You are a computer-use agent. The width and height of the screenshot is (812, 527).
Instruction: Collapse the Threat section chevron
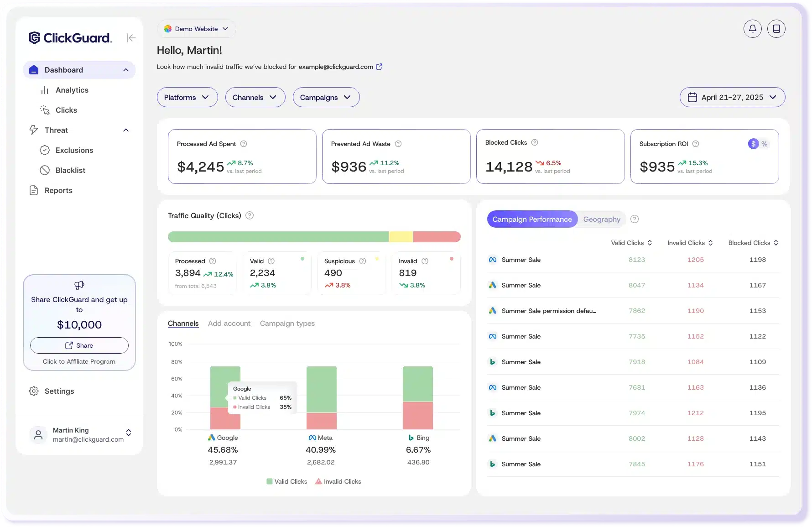coord(126,130)
